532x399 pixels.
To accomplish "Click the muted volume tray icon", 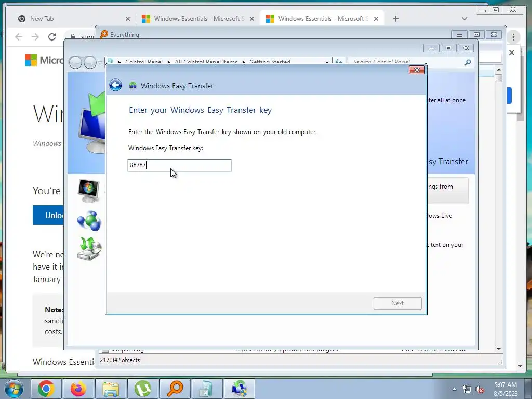I will 480,390.
